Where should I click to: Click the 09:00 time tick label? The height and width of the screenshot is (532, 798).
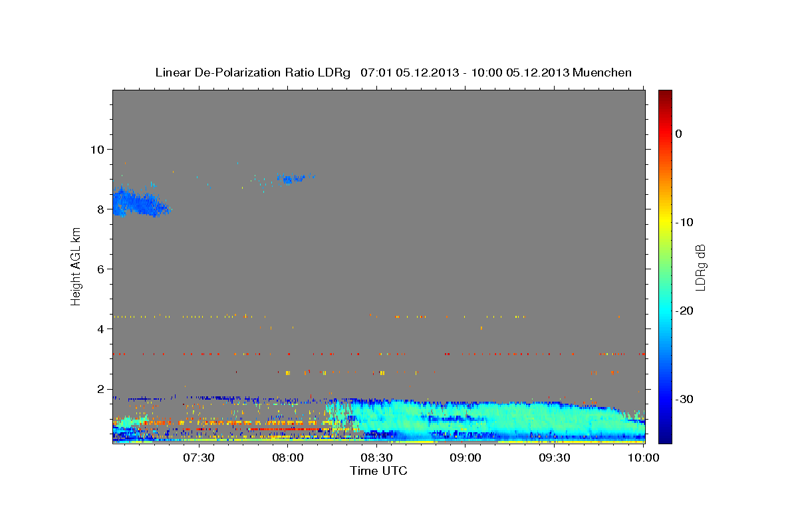465,458
